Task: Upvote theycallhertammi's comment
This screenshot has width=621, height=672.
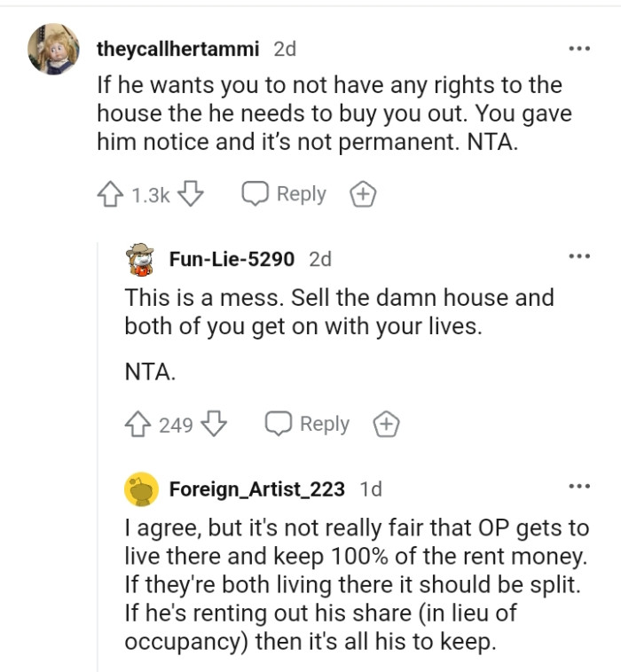Action: point(111,195)
